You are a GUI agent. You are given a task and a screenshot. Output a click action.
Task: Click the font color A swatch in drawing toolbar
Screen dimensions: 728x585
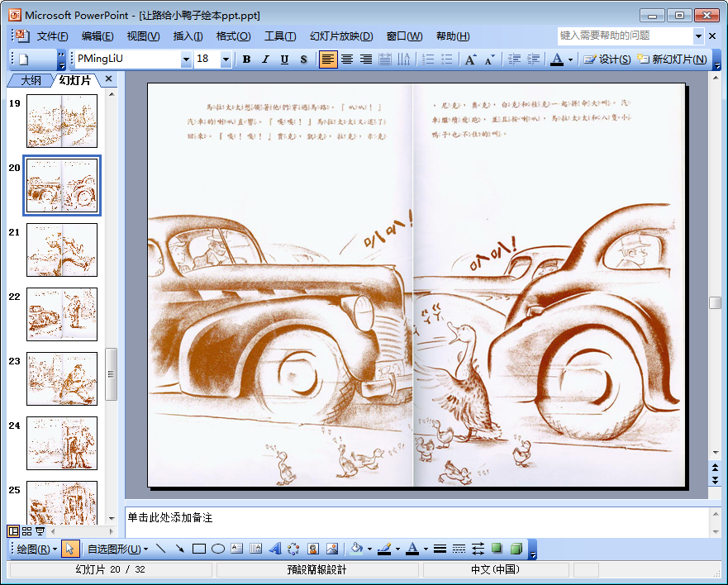click(412, 549)
